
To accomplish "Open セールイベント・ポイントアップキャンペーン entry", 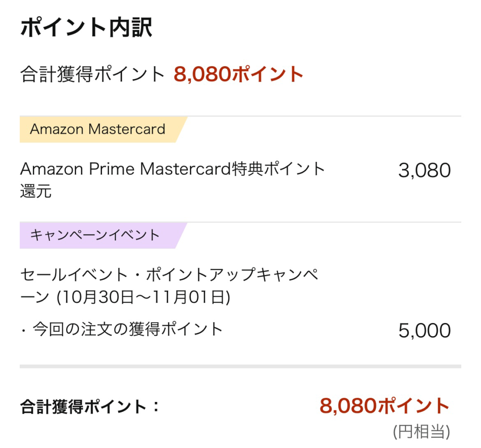I will pos(169,286).
